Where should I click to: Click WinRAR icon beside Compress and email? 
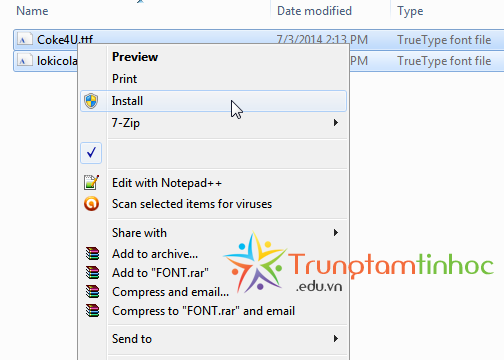(92, 291)
